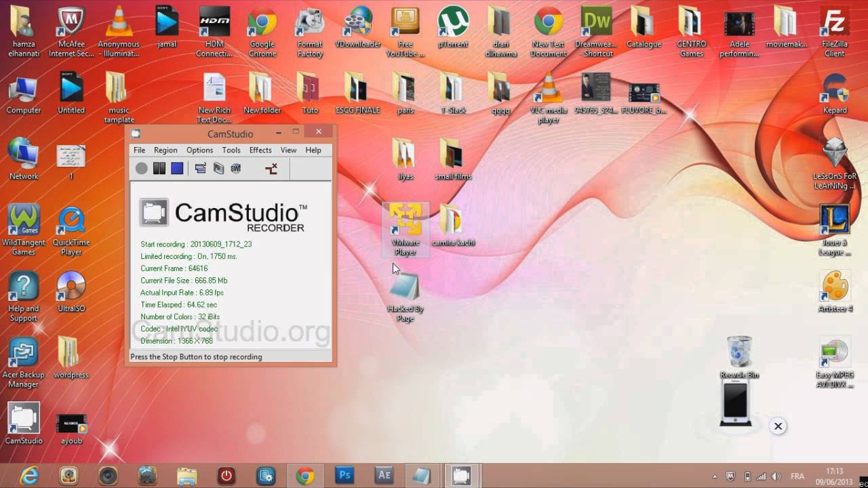Toggle the CamStudio view mode toolbar icon
Screen dimensions: 868x488
point(201,169)
